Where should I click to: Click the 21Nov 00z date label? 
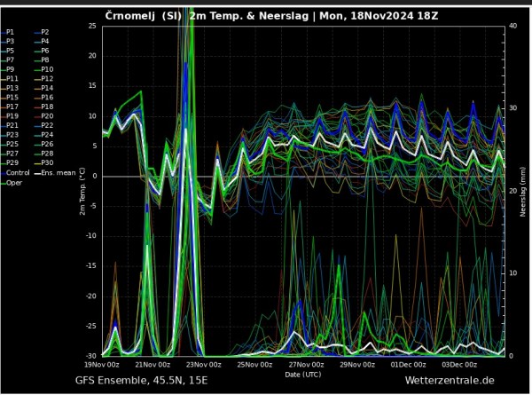tap(153, 365)
